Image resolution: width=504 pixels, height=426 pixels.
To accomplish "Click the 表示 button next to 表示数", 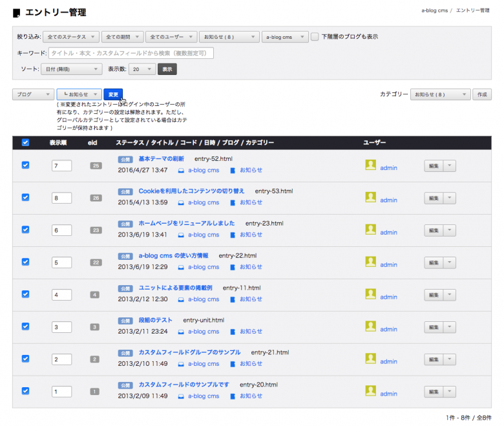I will click(167, 69).
